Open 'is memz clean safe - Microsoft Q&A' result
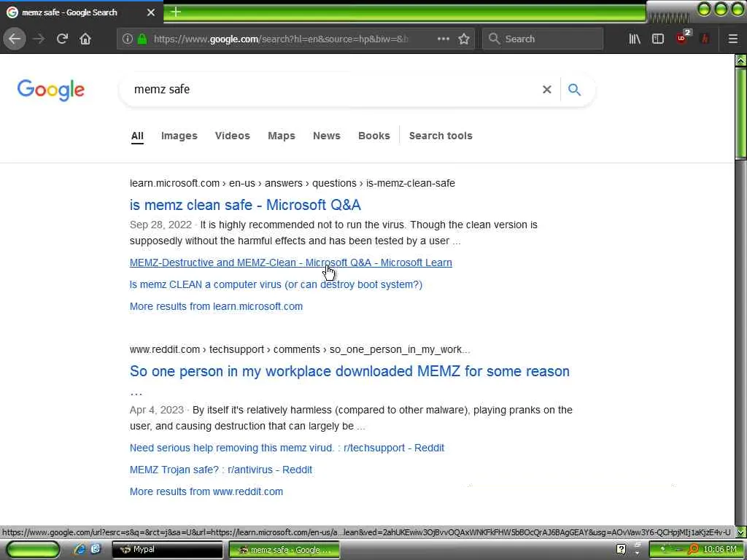The height and width of the screenshot is (560, 747). click(245, 205)
